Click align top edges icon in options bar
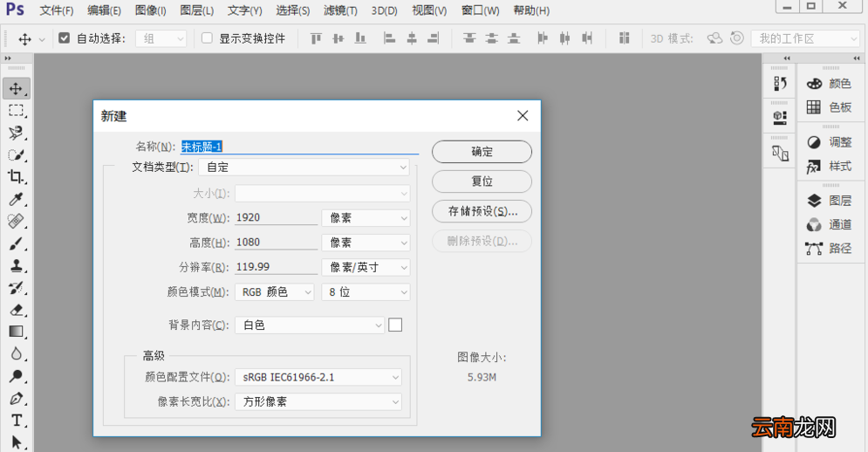Screen dimensions: 868x452 316,38
